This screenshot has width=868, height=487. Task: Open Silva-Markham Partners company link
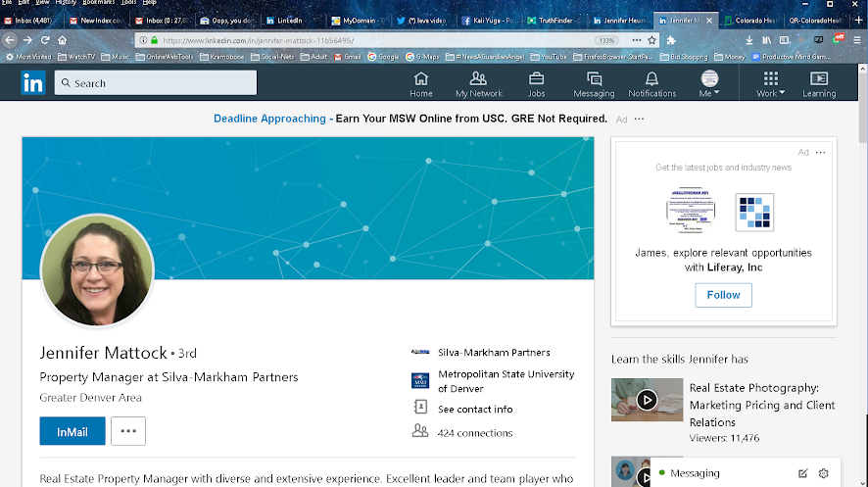click(x=494, y=352)
